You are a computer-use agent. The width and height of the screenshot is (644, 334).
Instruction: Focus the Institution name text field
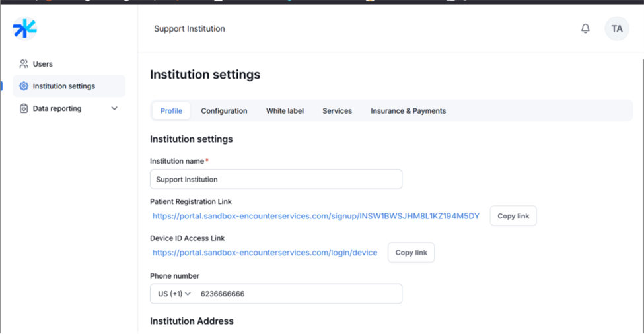pyautogui.click(x=275, y=180)
